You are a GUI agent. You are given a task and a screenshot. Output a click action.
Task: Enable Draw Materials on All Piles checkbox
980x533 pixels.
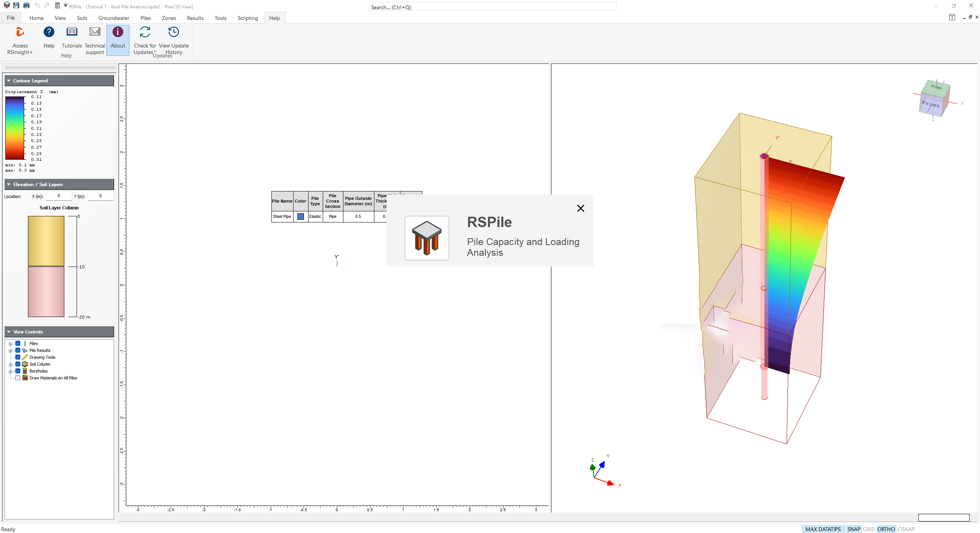click(18, 378)
